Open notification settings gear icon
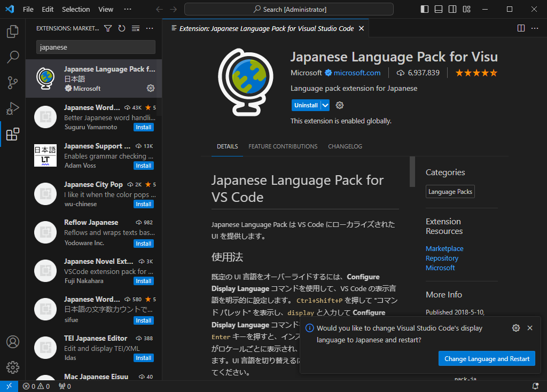 [x=516, y=328]
